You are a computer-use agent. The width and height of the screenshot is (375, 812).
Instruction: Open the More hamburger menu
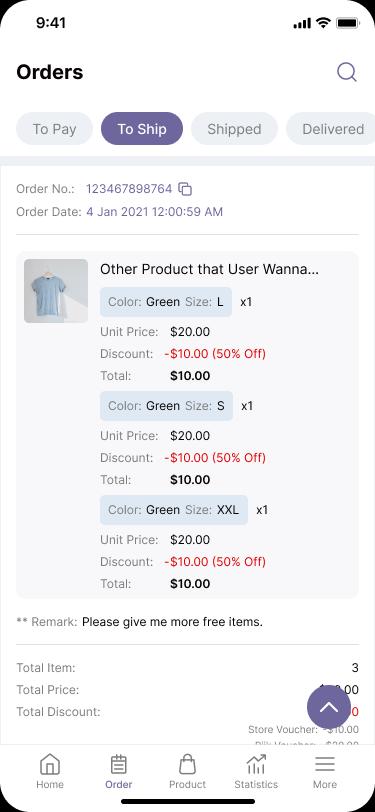tap(325, 771)
